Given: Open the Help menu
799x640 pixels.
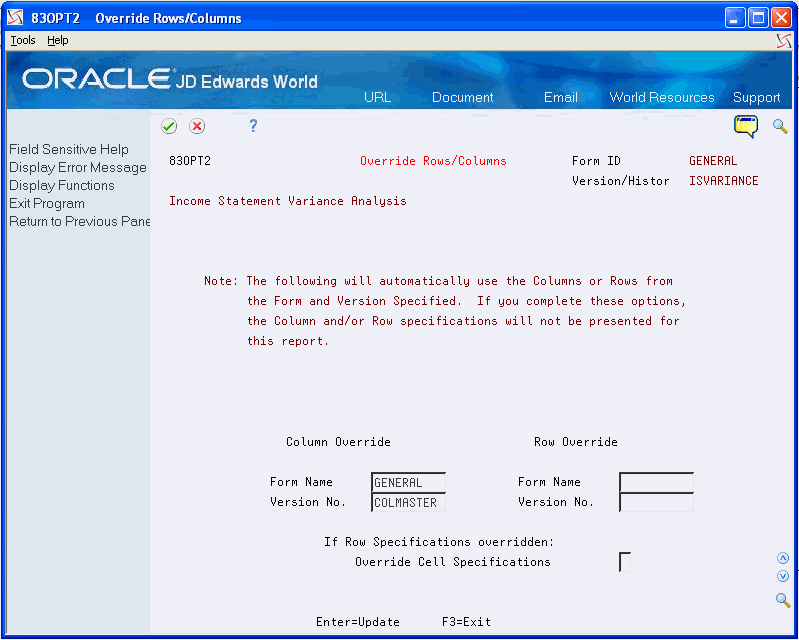Looking at the screenshot, I should (x=58, y=40).
